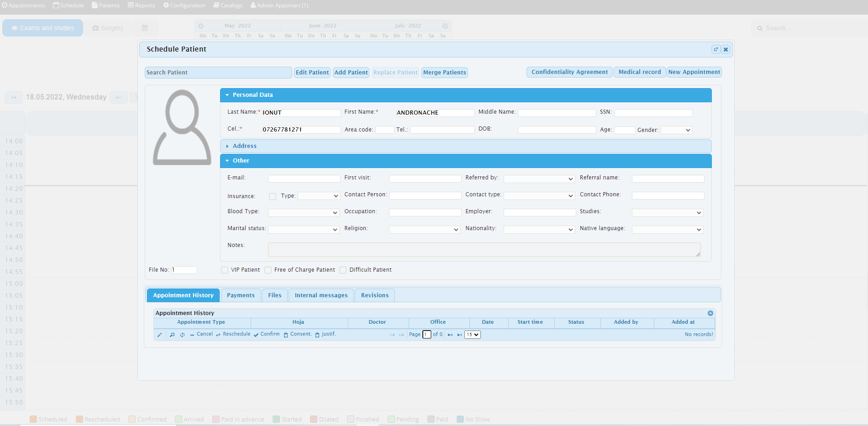Image resolution: width=868 pixels, height=426 pixels.
Task: Enable Free of Charge Patient
Action: pyautogui.click(x=268, y=270)
